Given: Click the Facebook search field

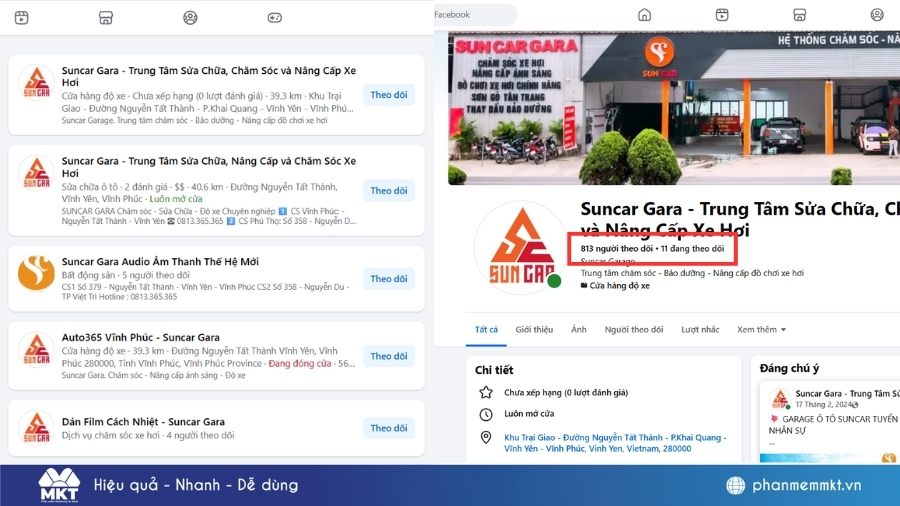Looking at the screenshot, I should pos(475,15).
